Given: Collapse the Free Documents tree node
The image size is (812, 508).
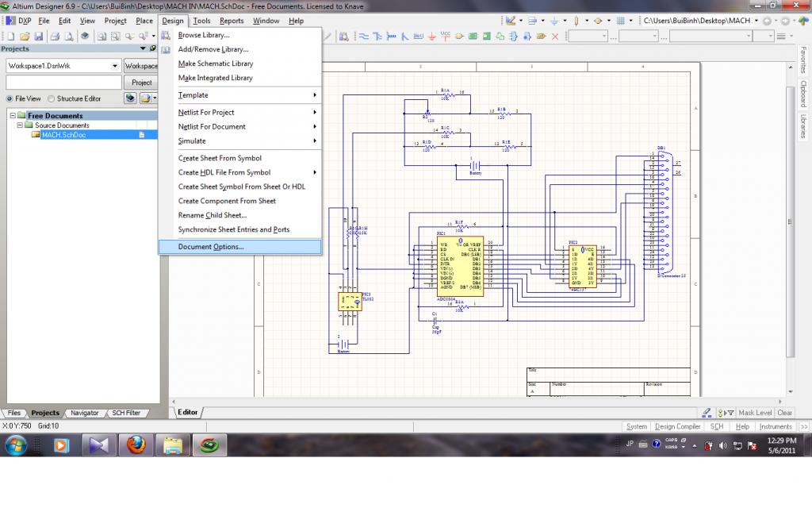Looking at the screenshot, I should coord(13,116).
